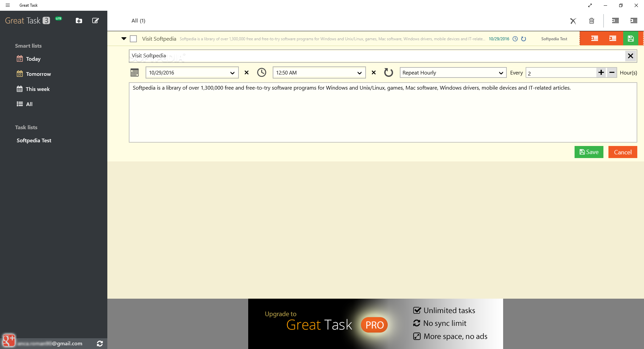Save task via green floppy icon

click(631, 39)
